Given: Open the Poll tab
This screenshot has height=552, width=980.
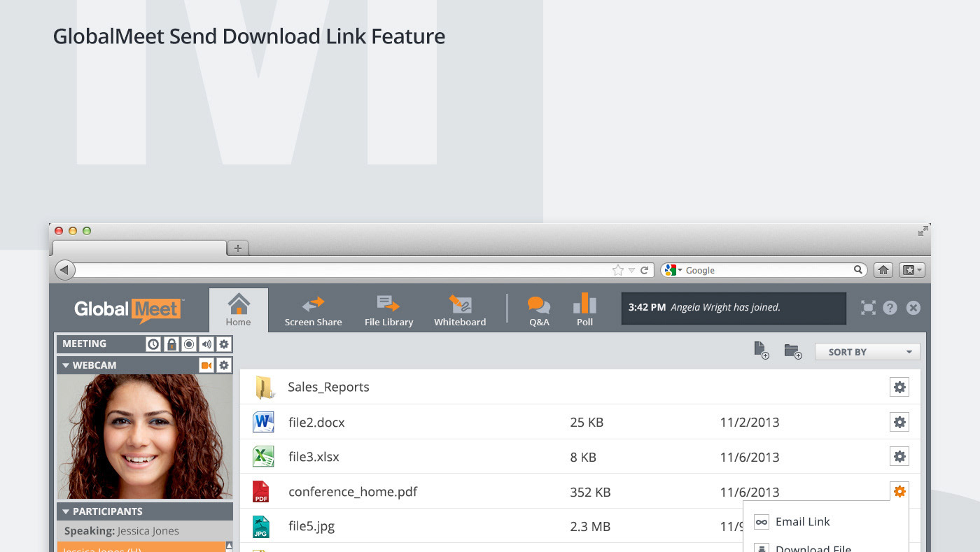Looking at the screenshot, I should [584, 311].
